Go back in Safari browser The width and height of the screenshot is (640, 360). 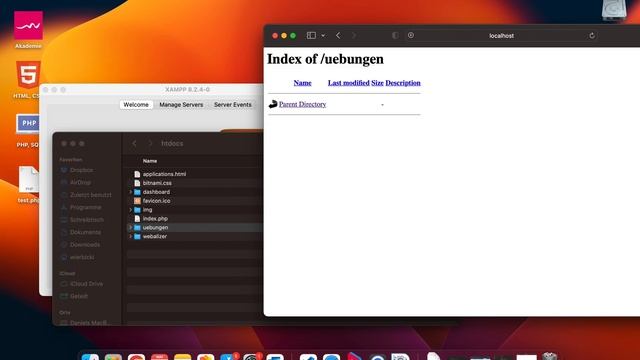click(338, 36)
